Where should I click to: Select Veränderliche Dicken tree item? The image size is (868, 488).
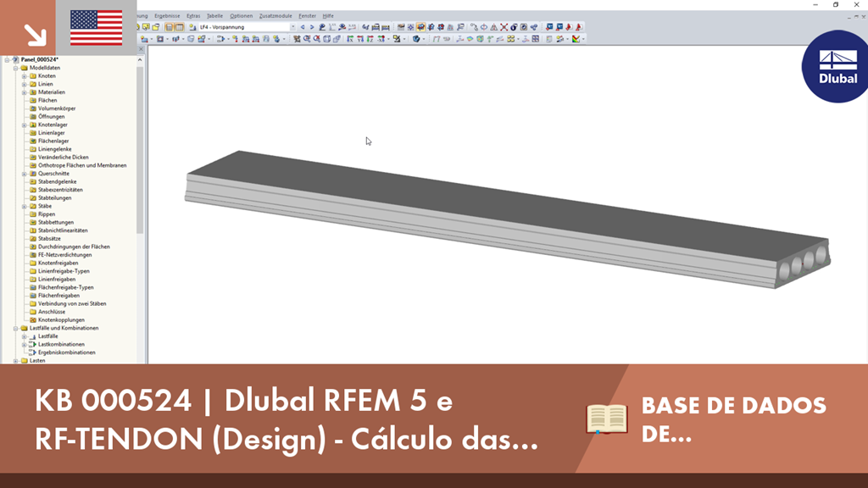(63, 157)
